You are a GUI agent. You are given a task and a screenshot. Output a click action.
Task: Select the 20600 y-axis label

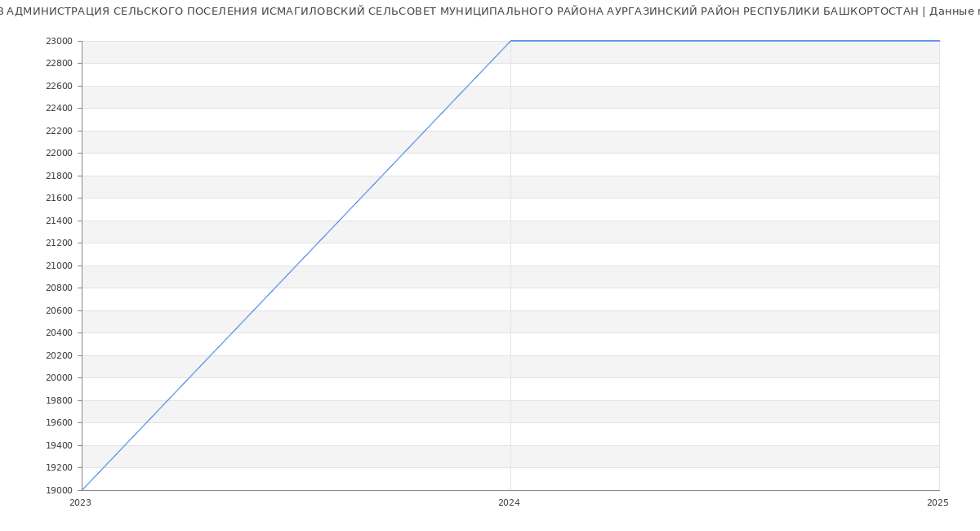point(60,310)
